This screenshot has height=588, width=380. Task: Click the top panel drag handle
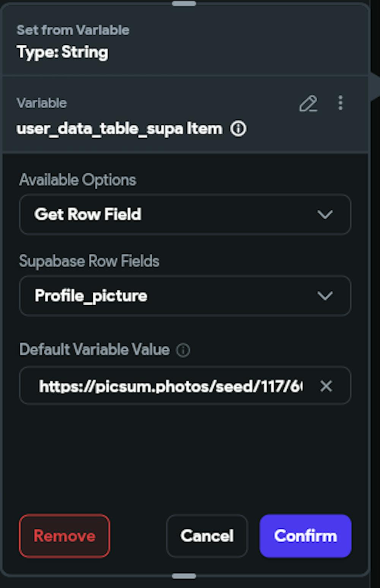[184, 4]
